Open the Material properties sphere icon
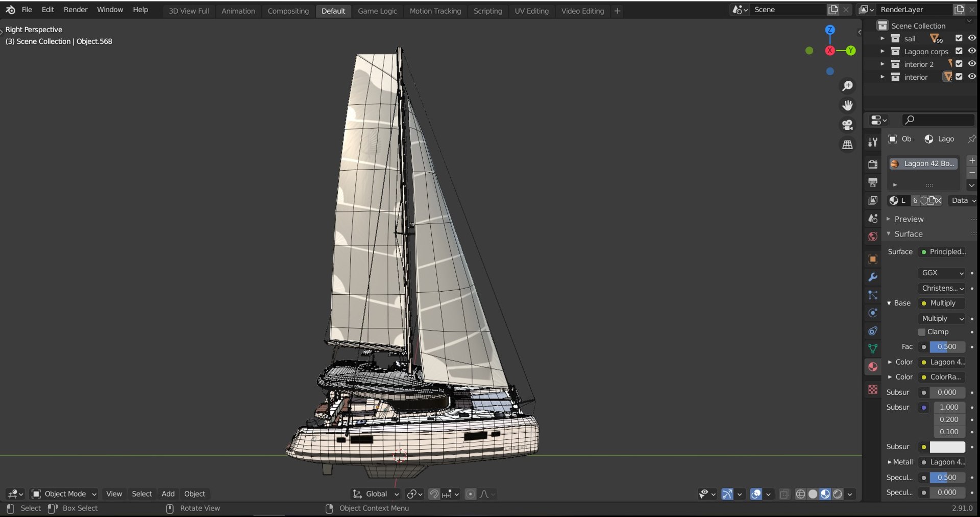Viewport: 980px width, 517px height. [873, 367]
